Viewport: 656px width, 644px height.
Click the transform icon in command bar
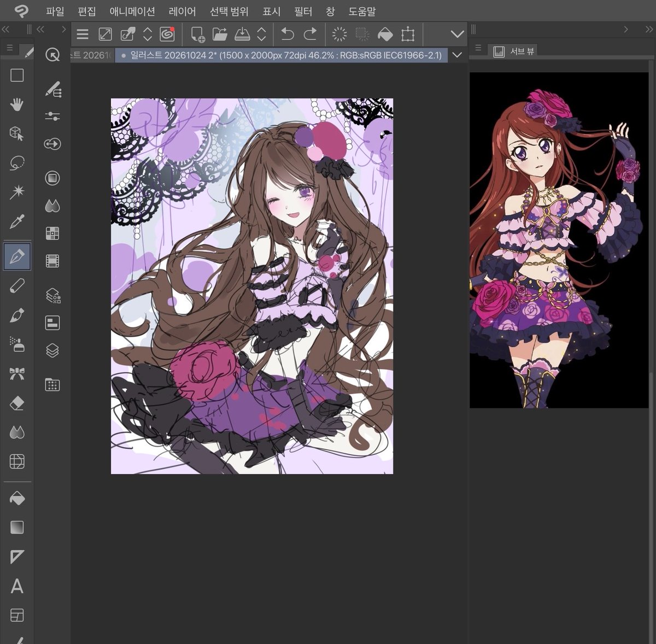click(x=408, y=34)
